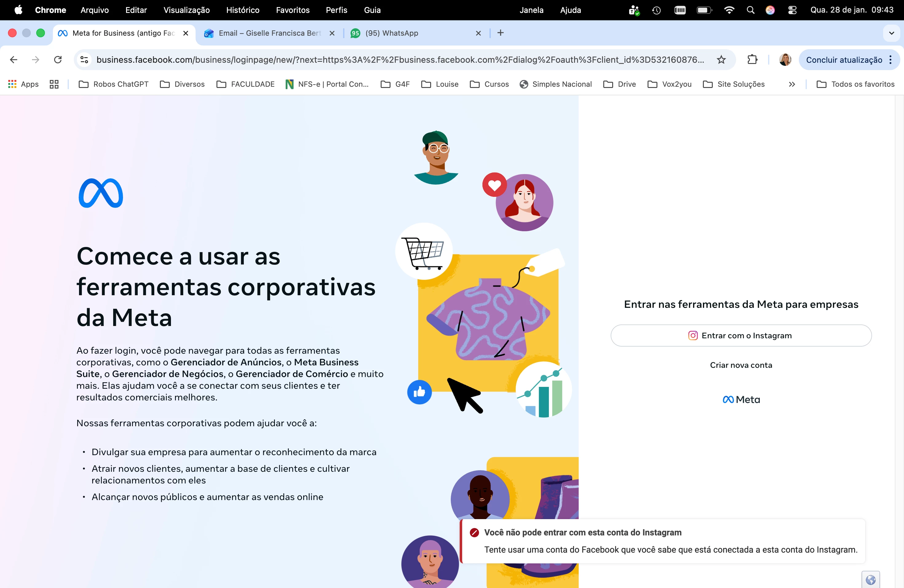Open the FACULDADE bookmarks folder
This screenshot has width=904, height=588.
(x=245, y=84)
